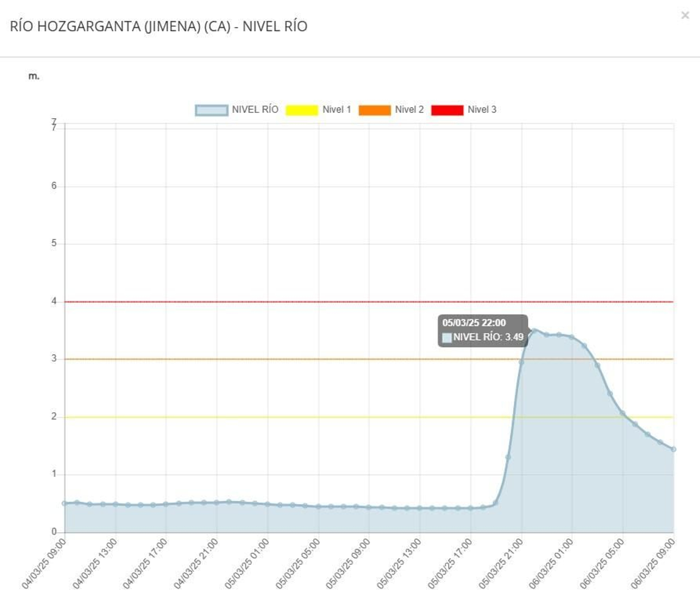Click the yellow Nivel 1 legend swatch
The height and width of the screenshot is (604, 700).
click(x=301, y=110)
